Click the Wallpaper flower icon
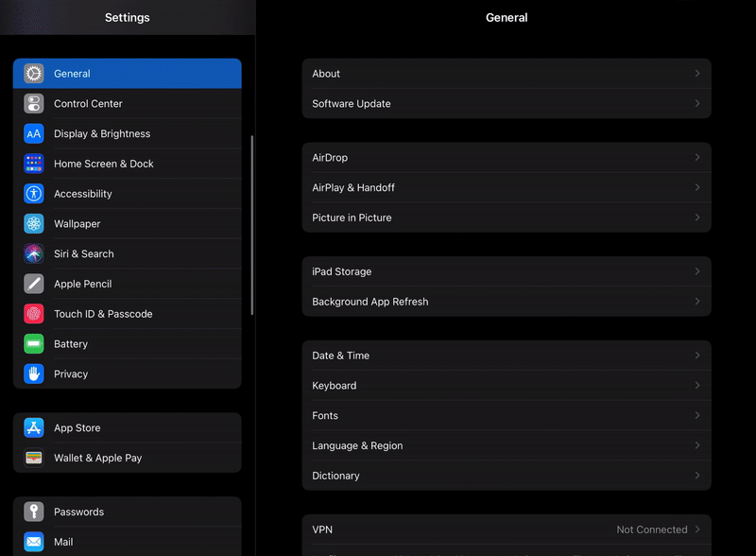Image resolution: width=756 pixels, height=556 pixels. [34, 223]
